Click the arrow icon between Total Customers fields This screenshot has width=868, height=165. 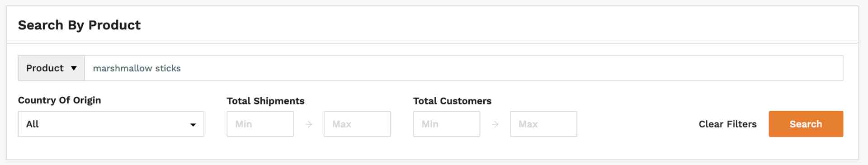coord(495,124)
